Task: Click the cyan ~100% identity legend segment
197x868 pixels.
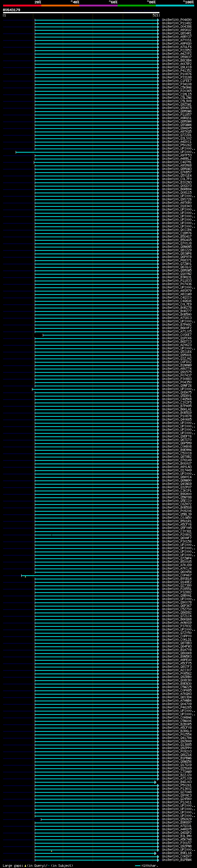Action: (x=175, y=6)
